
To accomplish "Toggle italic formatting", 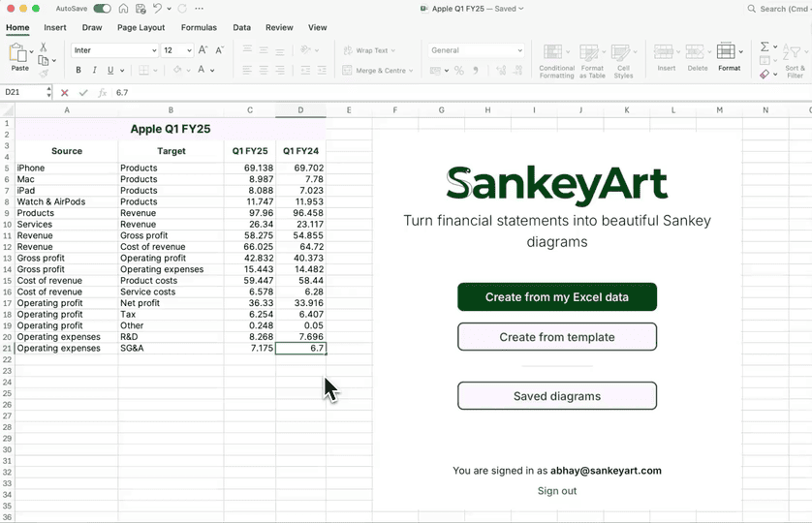I will (94, 71).
